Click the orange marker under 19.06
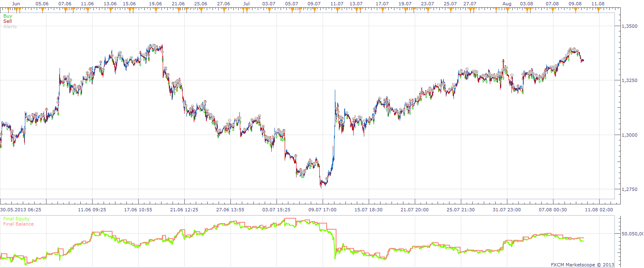The height and width of the screenshot is (268, 644). click(x=155, y=10)
